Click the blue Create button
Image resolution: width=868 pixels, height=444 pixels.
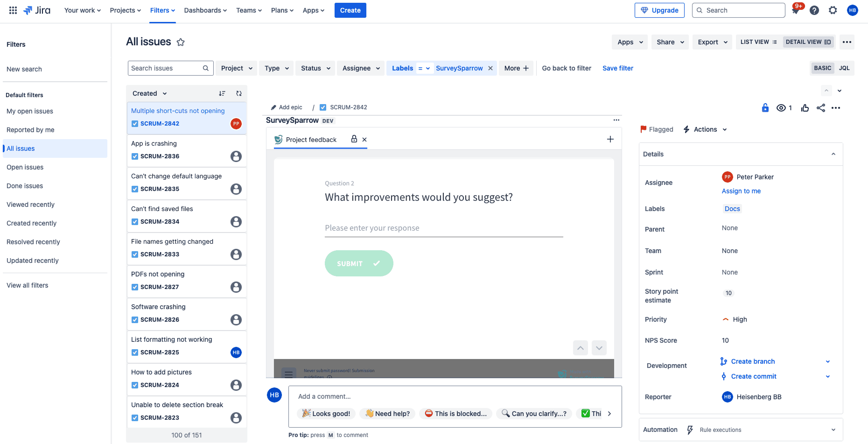tap(350, 10)
